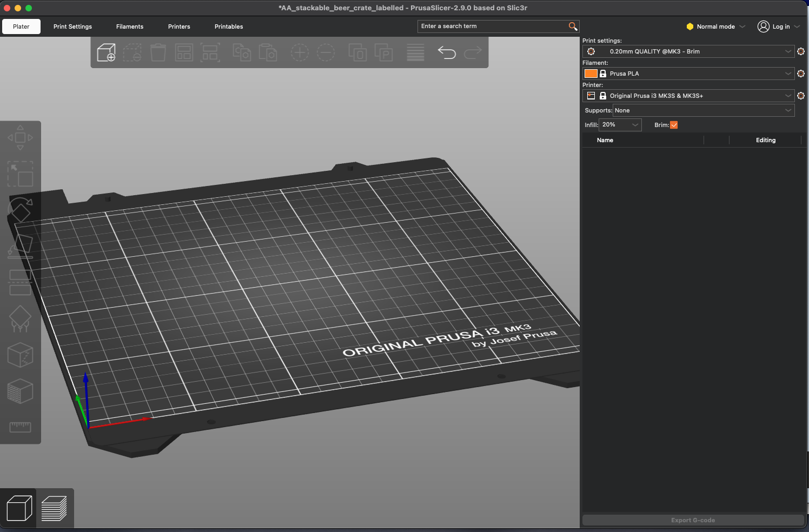The image size is (809, 532).
Task: Click the Add model cube icon
Action: click(x=106, y=52)
